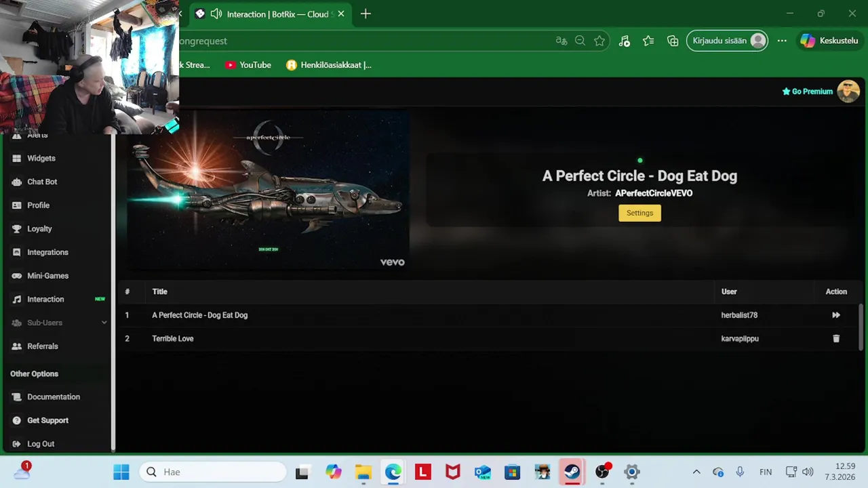Screen dimensions: 868x488
Task: Open the yellow Settings button
Action: pyautogui.click(x=639, y=213)
